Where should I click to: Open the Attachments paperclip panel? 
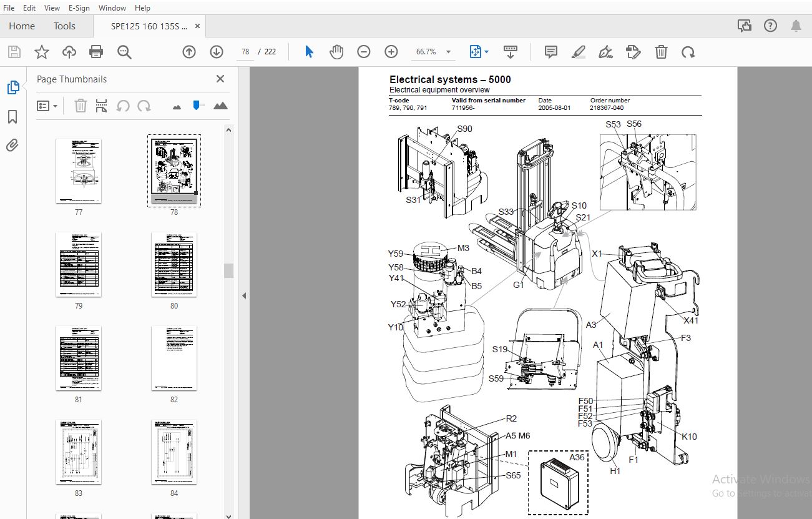click(12, 146)
